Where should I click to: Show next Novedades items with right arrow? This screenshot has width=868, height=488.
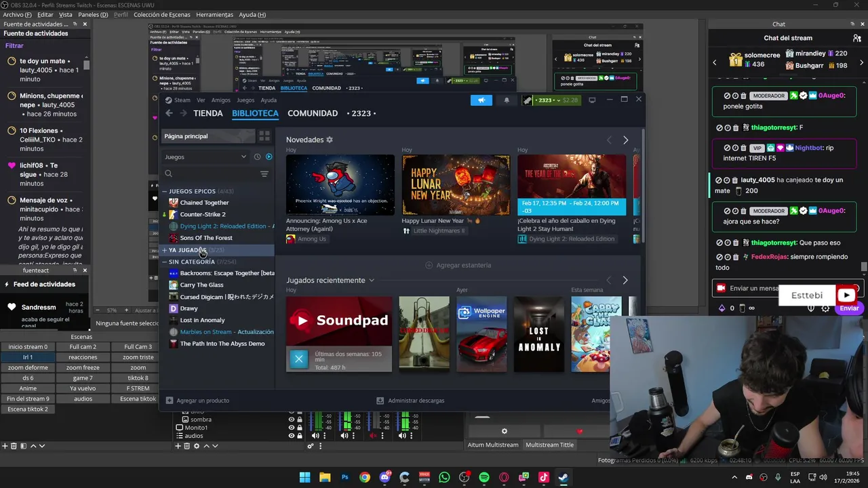(x=625, y=140)
